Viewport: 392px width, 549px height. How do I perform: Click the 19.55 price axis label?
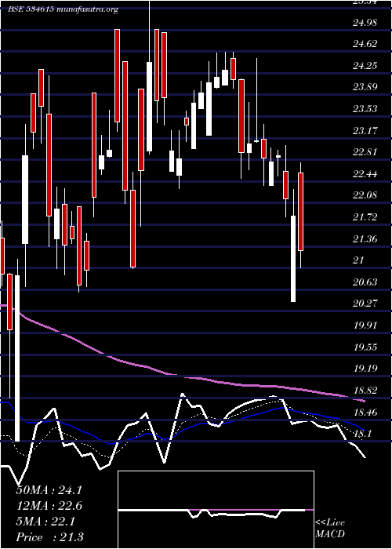[365, 347]
